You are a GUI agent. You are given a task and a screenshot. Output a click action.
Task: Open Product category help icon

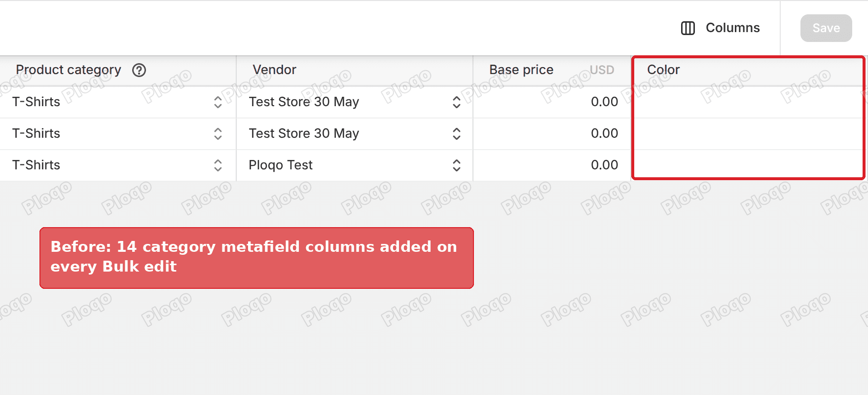pos(139,70)
